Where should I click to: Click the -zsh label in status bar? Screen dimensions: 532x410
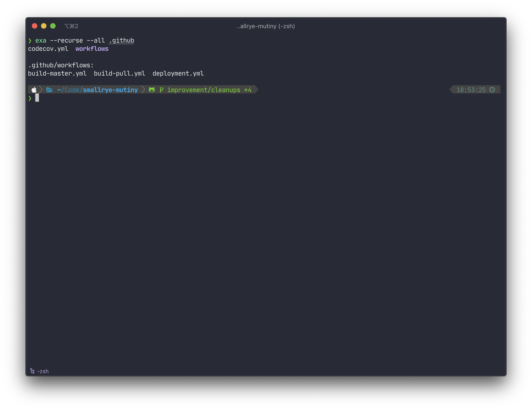click(43, 371)
